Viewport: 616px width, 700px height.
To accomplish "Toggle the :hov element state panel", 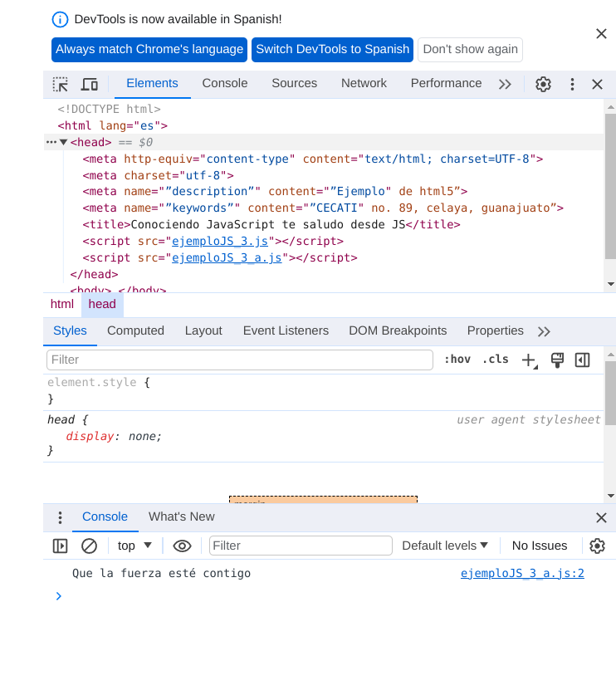I will [x=457, y=360].
